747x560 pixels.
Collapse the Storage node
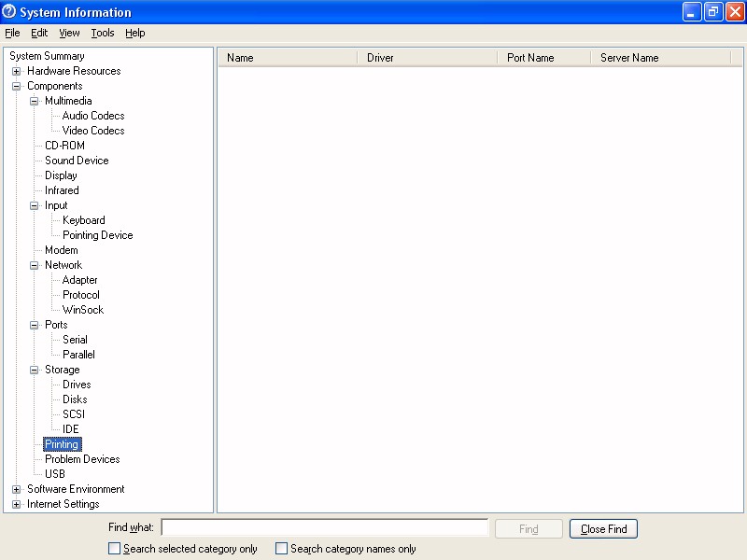point(34,370)
